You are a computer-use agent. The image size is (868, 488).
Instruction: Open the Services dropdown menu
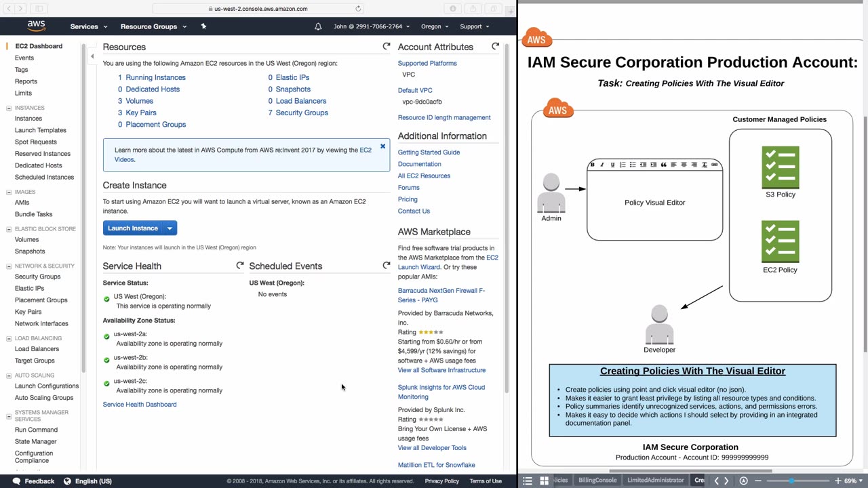(89, 26)
